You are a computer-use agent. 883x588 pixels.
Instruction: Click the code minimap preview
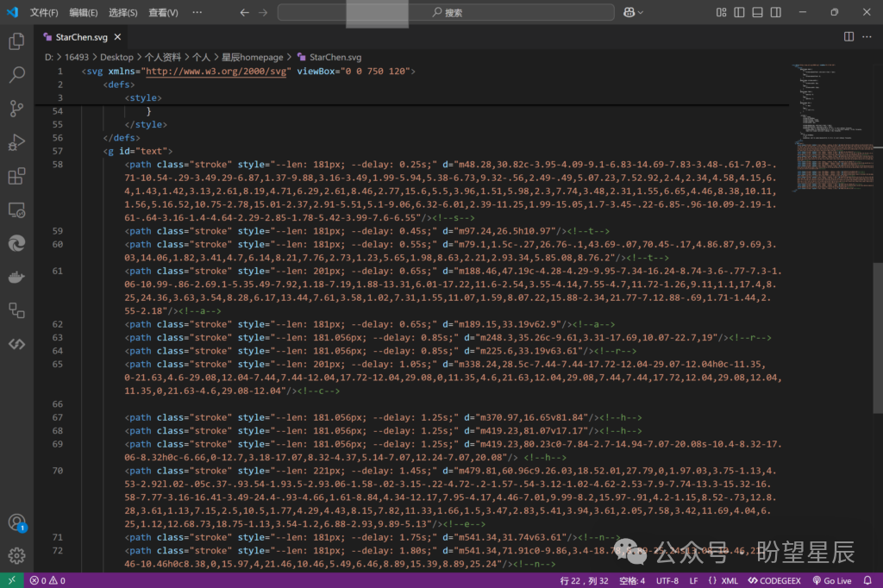[x=832, y=127]
